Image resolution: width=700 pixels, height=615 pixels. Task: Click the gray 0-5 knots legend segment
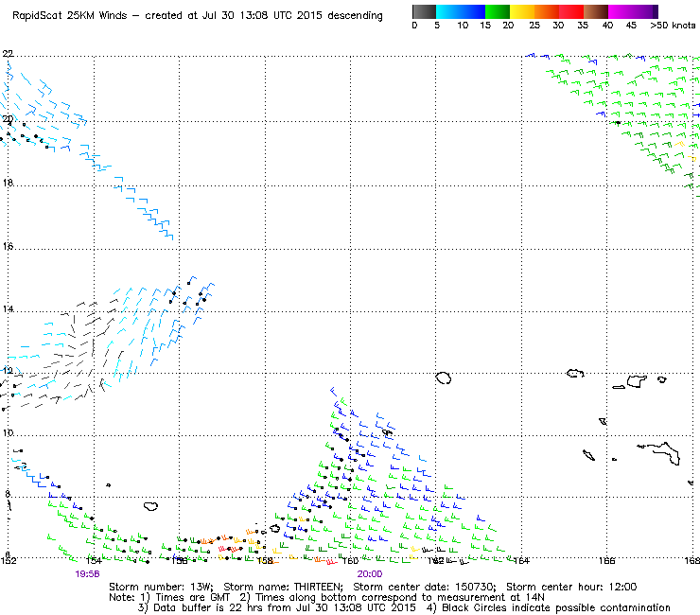click(424, 11)
